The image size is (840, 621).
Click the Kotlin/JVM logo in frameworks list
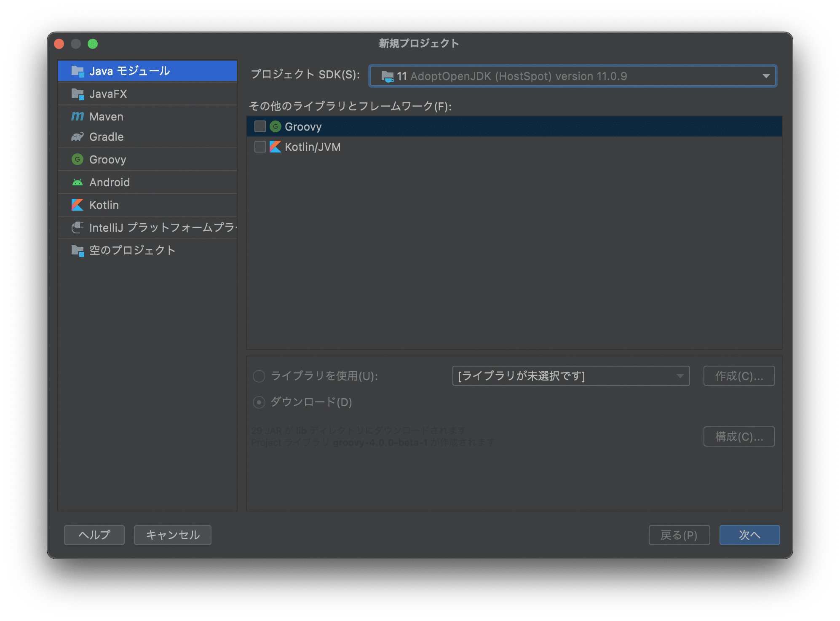(276, 147)
